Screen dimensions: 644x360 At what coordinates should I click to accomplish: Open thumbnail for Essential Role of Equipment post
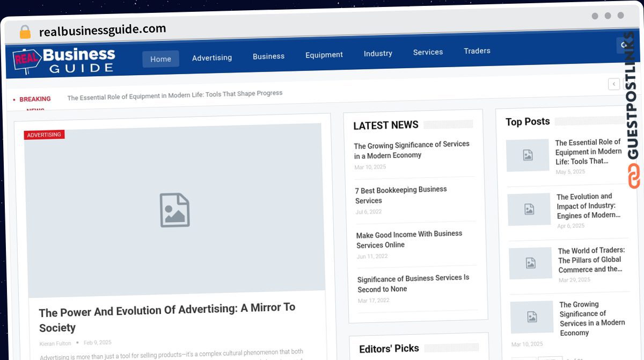(528, 155)
